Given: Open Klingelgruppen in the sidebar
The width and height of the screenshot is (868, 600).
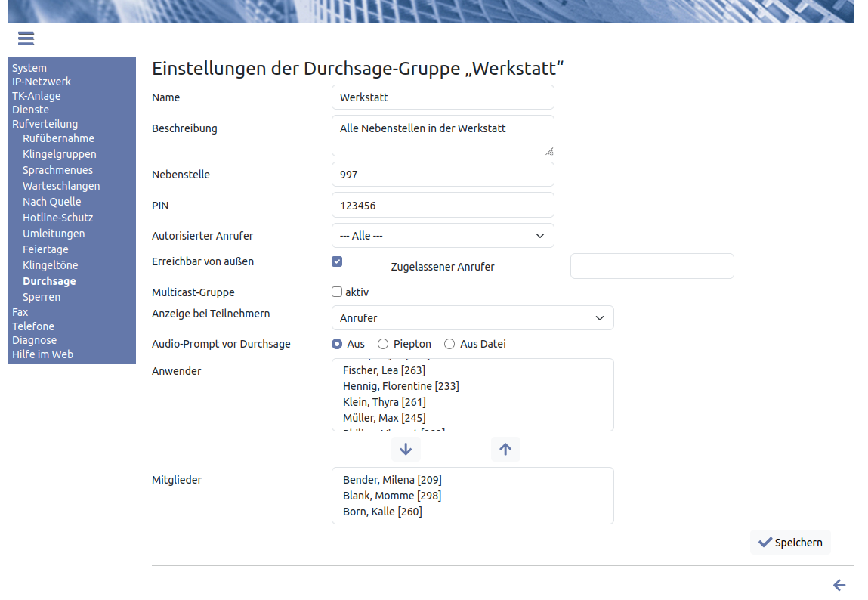Looking at the screenshot, I should [x=60, y=154].
